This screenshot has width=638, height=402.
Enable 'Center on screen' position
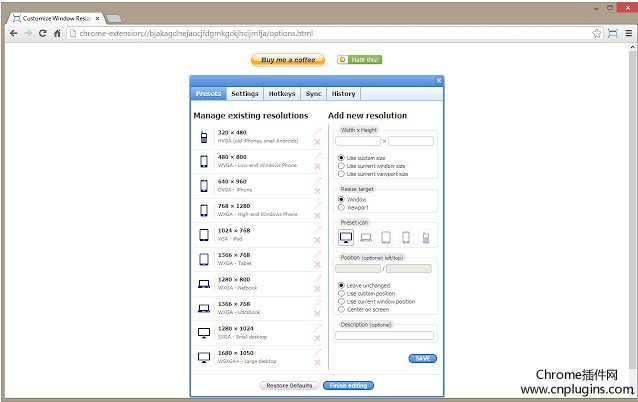tap(341, 309)
